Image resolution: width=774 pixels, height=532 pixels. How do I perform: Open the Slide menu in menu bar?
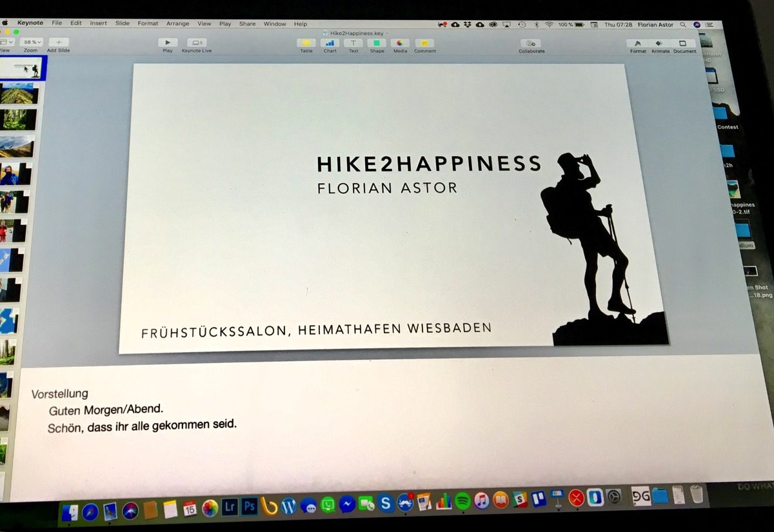[122, 23]
